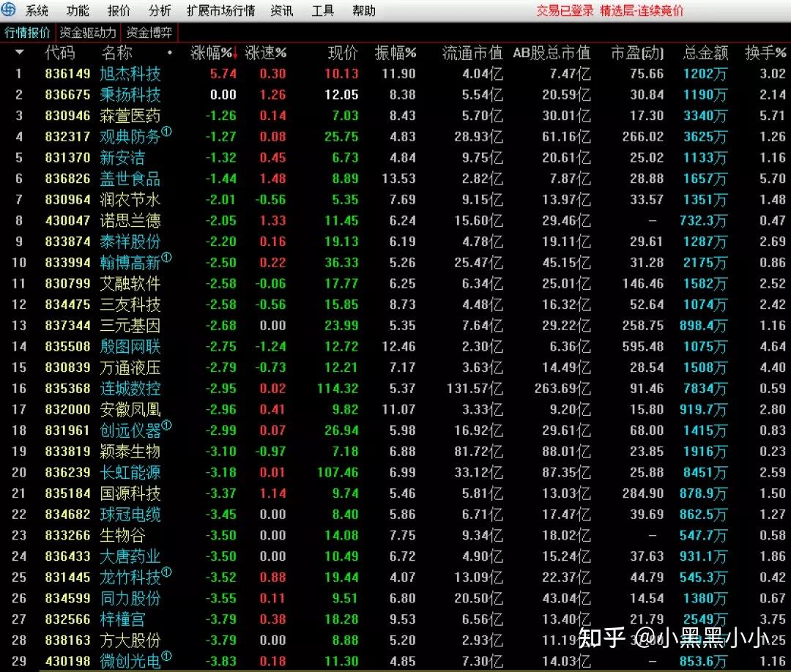The height and width of the screenshot is (672, 791).
Task: Select stock row 颖泰生物
Action: tap(395, 451)
